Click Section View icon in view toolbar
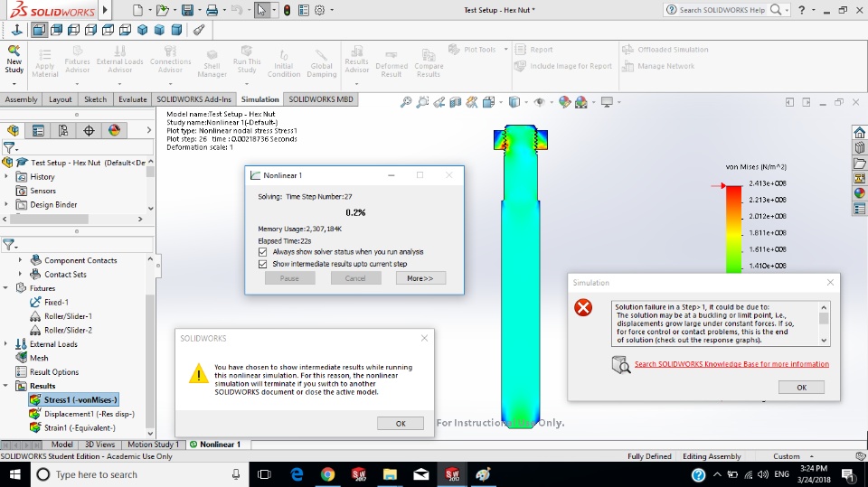Viewport: 868px width, 487px height. click(455, 102)
